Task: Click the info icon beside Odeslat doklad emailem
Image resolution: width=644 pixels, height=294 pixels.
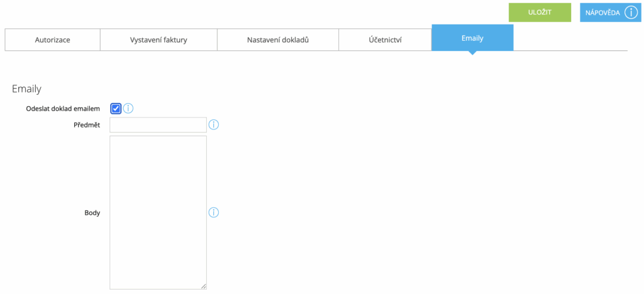Action: pyautogui.click(x=128, y=109)
